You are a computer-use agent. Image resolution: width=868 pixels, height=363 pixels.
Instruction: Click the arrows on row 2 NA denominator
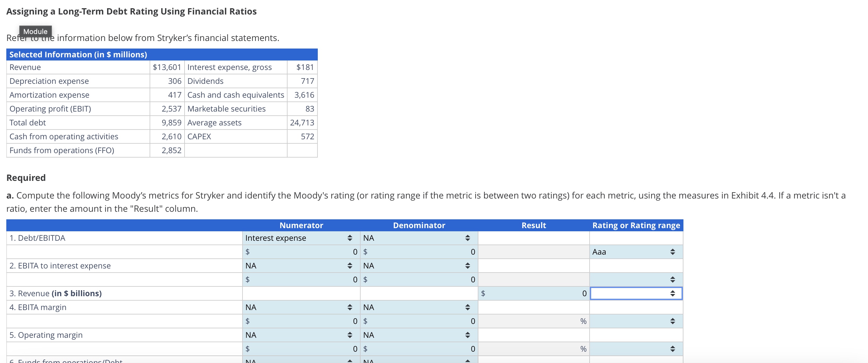468,265
